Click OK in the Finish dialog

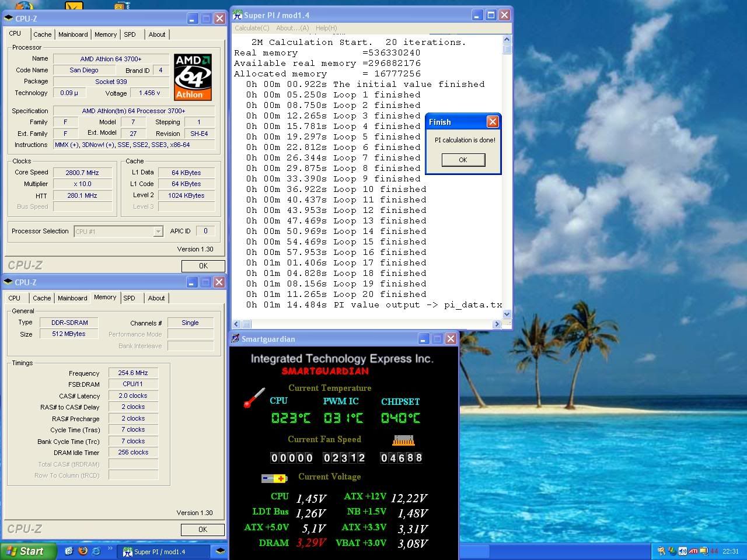coord(463,160)
